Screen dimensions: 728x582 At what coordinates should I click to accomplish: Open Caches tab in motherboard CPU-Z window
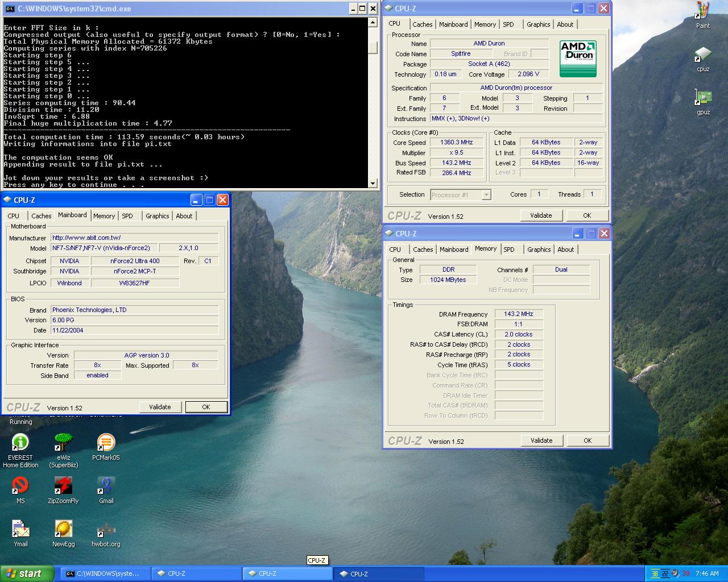point(42,216)
